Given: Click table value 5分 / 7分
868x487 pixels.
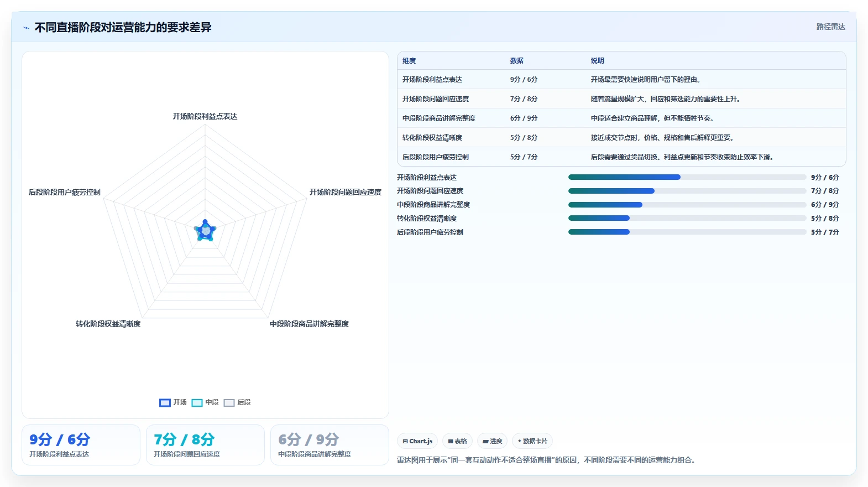Looking at the screenshot, I should (524, 157).
